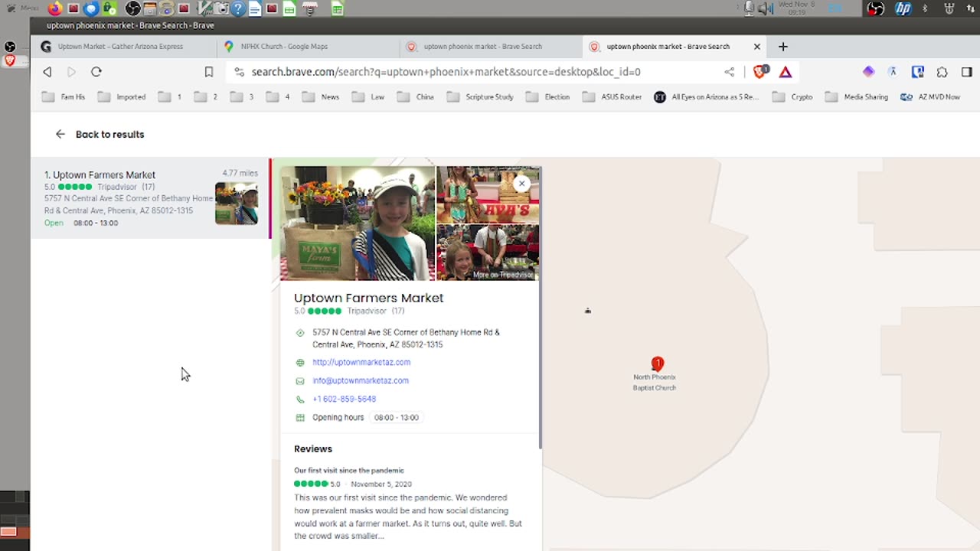
Task: Open bookmarks folder labeled 4
Action: [x=278, y=97]
